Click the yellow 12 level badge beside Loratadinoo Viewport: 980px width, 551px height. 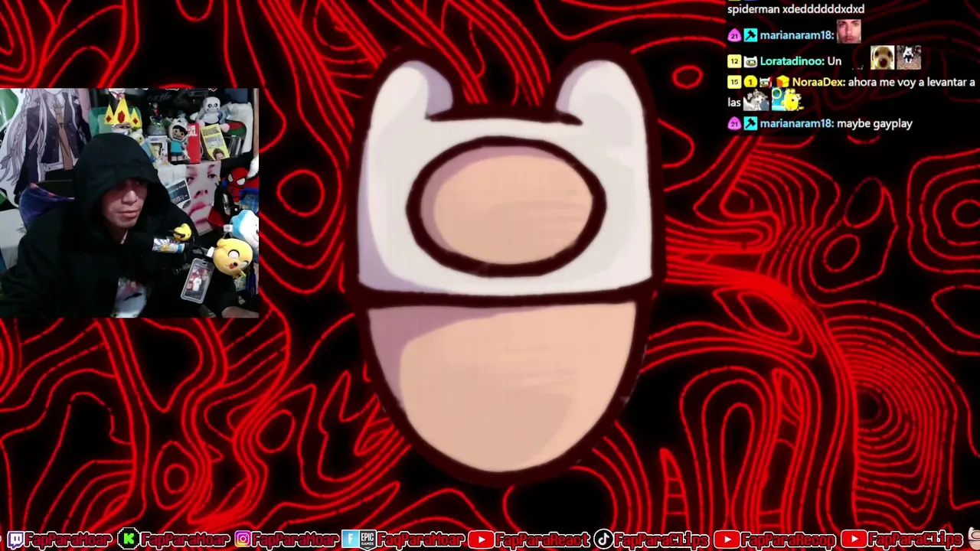pyautogui.click(x=734, y=61)
